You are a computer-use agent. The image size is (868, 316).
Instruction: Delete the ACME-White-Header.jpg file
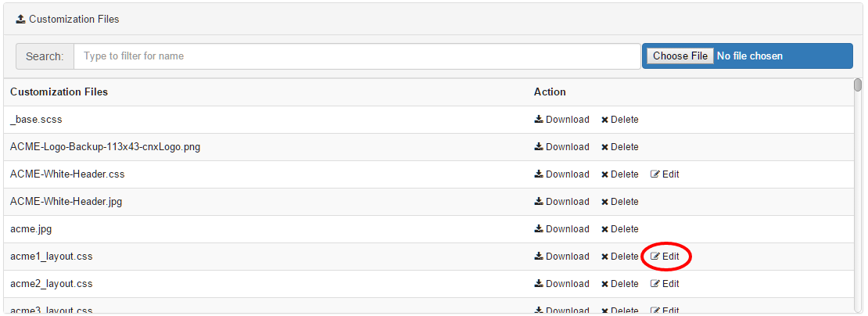tap(619, 202)
